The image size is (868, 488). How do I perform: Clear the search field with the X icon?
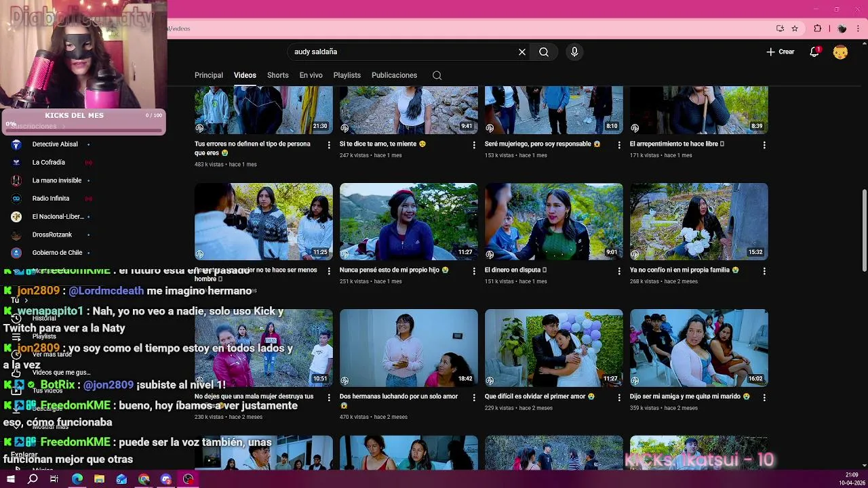[x=522, y=52]
